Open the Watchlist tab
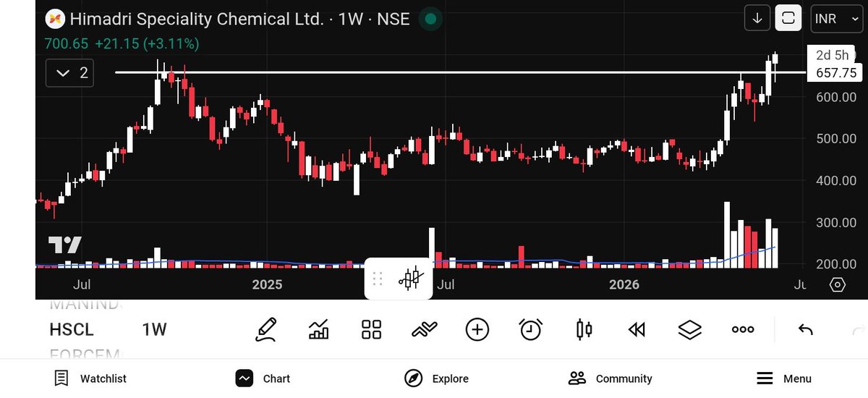This screenshot has width=868, height=398. [90, 378]
